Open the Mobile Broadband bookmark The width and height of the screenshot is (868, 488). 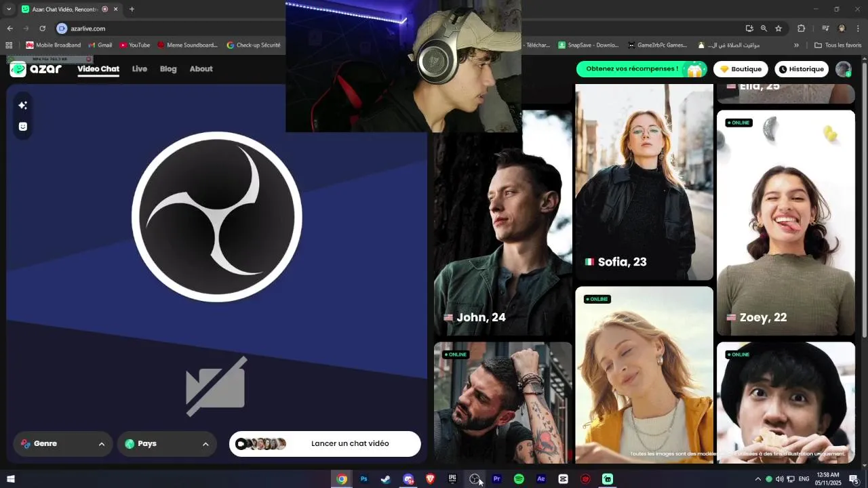coord(54,45)
